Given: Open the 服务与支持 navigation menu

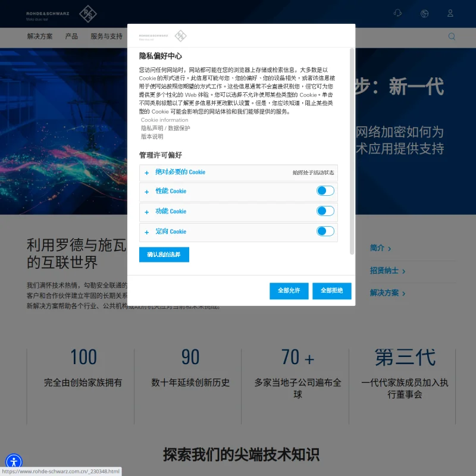Looking at the screenshot, I should pos(107,36).
